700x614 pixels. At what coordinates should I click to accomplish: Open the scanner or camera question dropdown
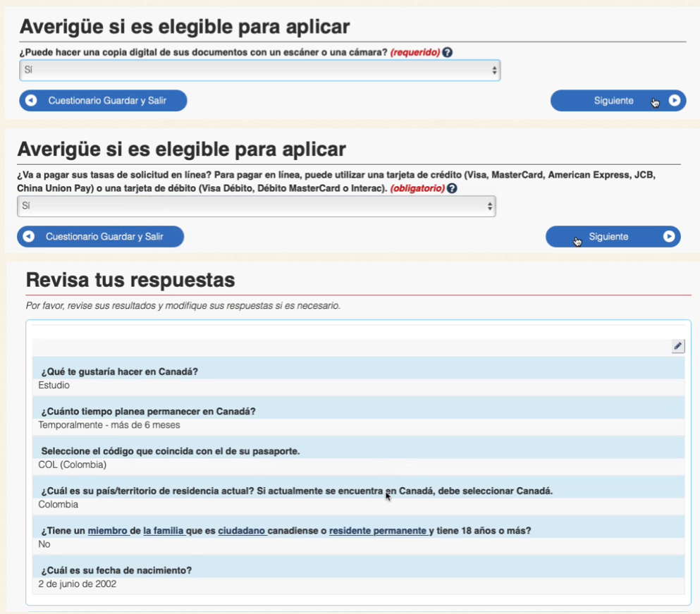[259, 70]
